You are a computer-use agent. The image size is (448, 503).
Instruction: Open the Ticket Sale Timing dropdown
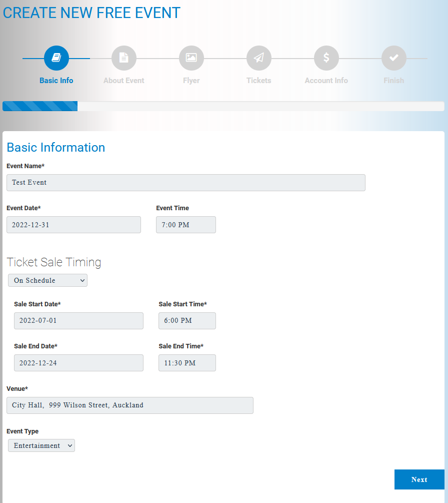click(x=47, y=280)
